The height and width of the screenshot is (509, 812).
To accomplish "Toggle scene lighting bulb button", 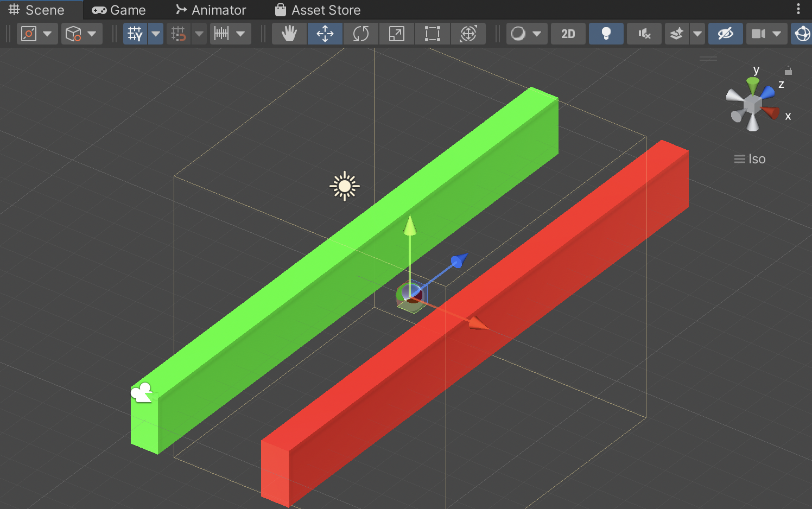I will (x=606, y=34).
